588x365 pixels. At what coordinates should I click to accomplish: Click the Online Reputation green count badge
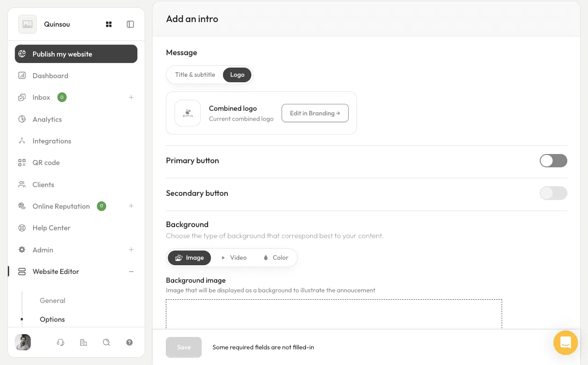[x=102, y=206]
